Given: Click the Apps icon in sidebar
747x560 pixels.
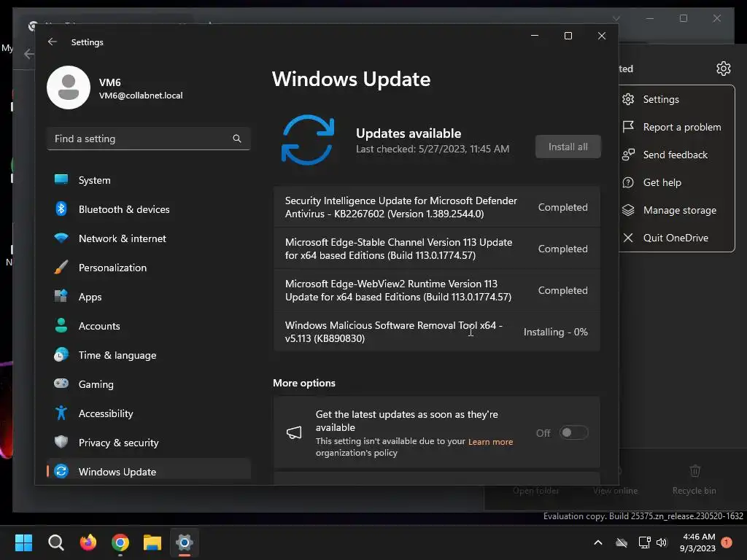Looking at the screenshot, I should click(x=61, y=296).
